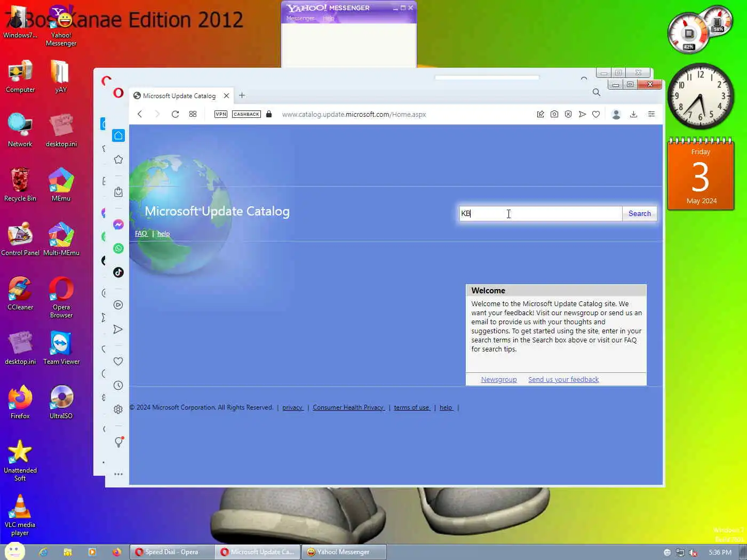
Task: Open Easy Setup sliders icon
Action: [x=651, y=114]
